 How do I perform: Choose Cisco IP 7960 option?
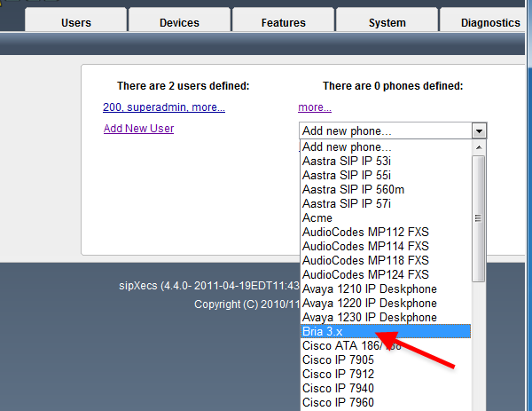tap(386, 403)
